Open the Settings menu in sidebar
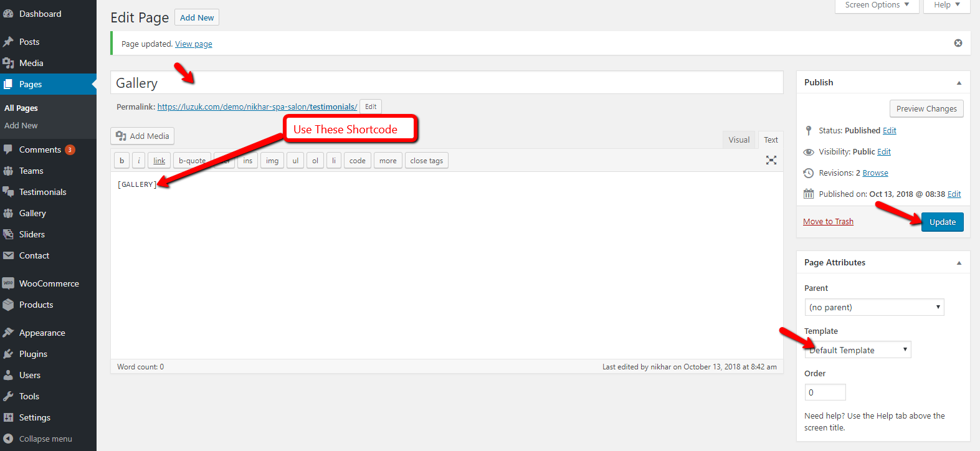980x451 pixels. pyautogui.click(x=34, y=417)
